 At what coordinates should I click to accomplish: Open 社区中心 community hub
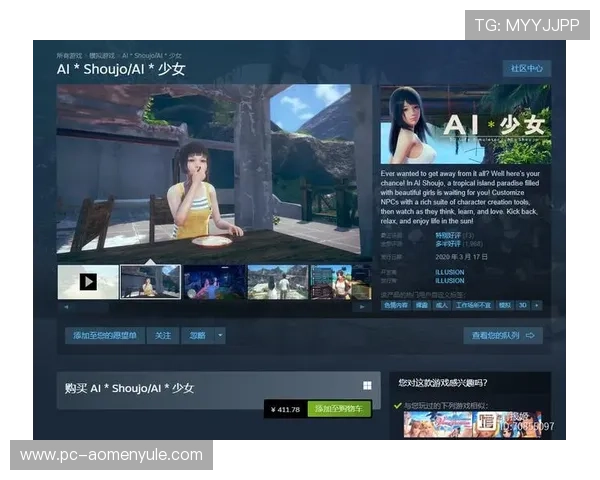526,69
